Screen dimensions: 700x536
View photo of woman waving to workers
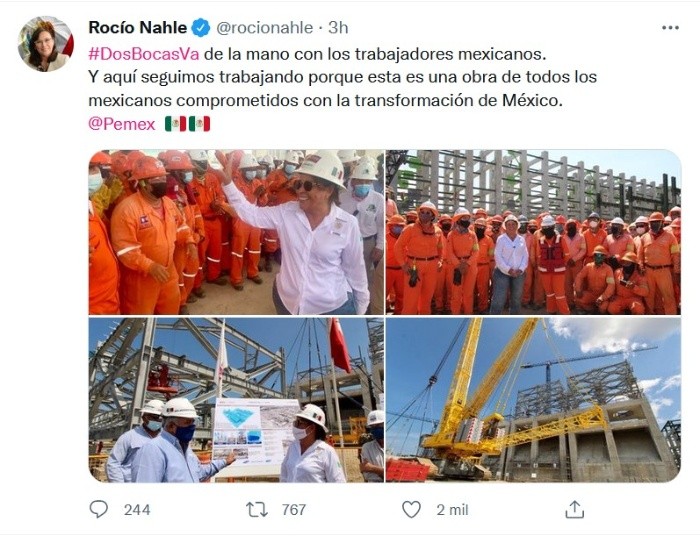click(x=236, y=232)
